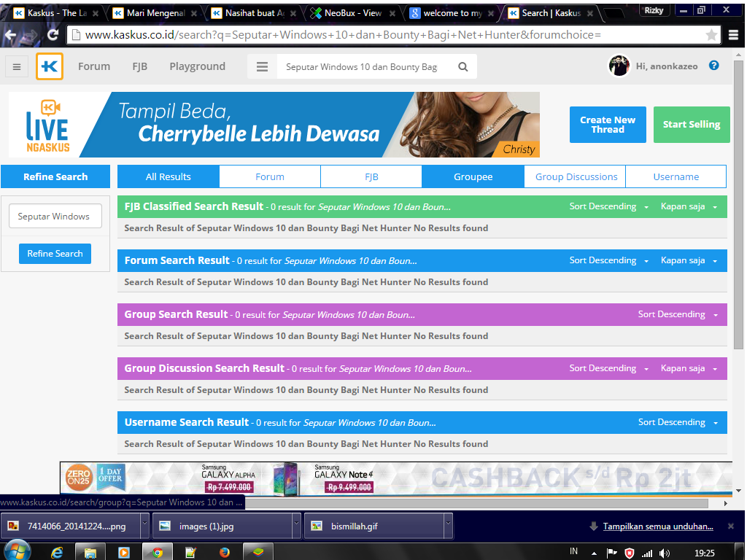The width and height of the screenshot is (747, 560).
Task: Open Playground in top navigation
Action: coord(197,66)
